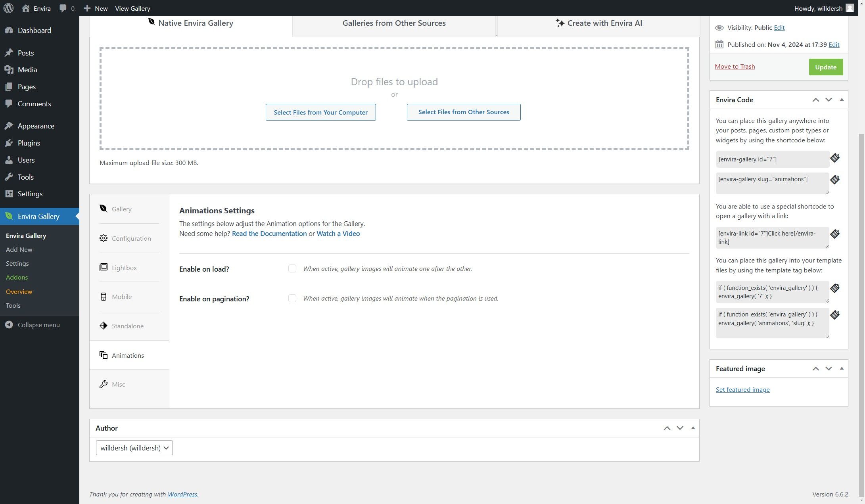865x504 pixels.
Task: Open Read the Documentation link
Action: click(x=269, y=234)
